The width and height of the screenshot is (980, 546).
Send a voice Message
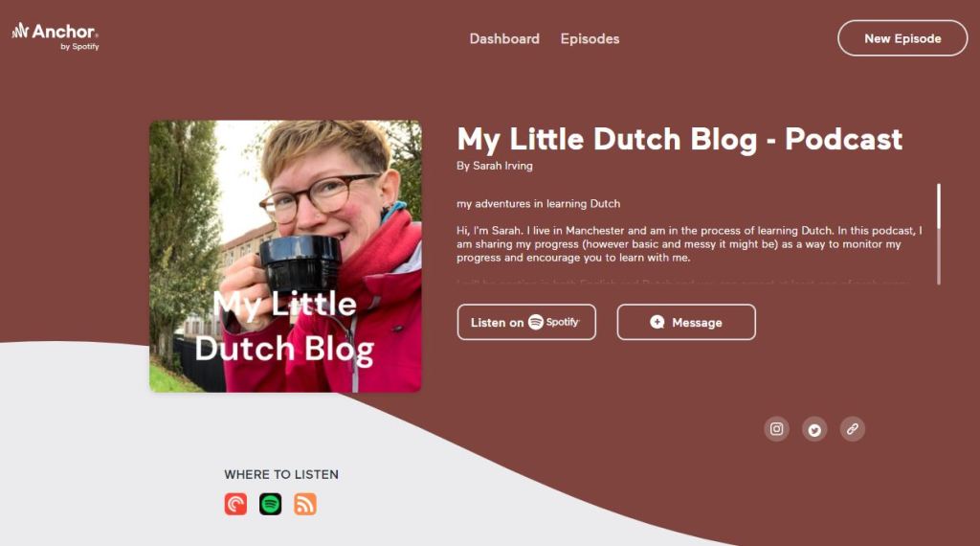(x=686, y=322)
